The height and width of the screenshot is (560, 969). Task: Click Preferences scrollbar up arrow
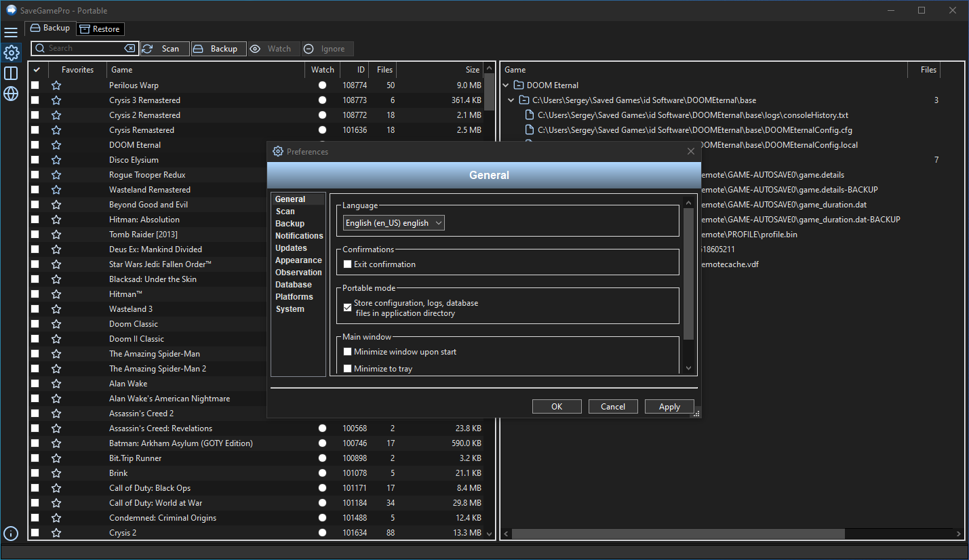[688, 203]
